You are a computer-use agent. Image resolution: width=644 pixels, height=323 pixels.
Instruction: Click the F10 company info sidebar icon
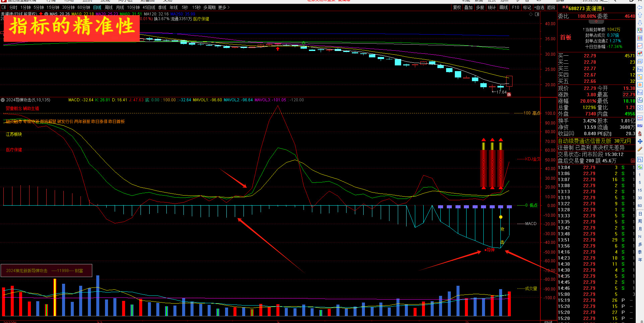640,69
